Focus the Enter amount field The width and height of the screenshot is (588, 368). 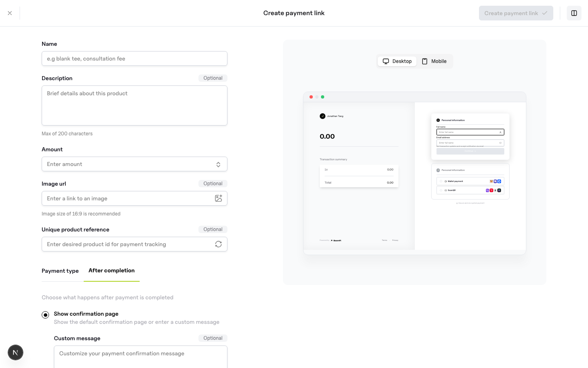click(134, 164)
